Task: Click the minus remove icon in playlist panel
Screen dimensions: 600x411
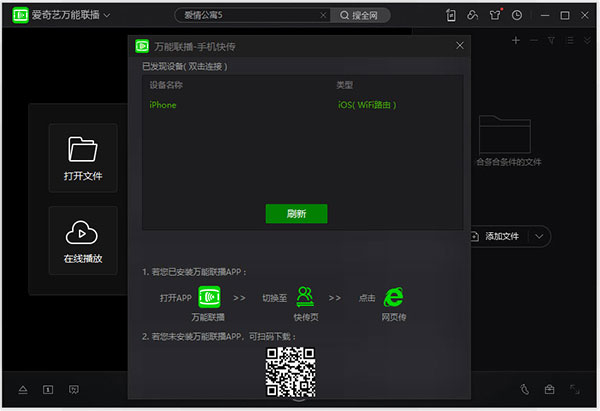Action: tap(534, 40)
